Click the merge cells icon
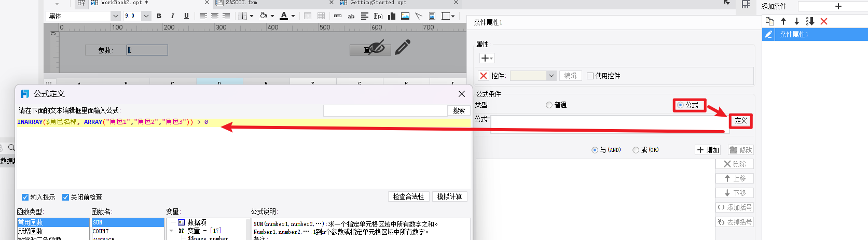Screen dimensions: 868x240 point(308,16)
